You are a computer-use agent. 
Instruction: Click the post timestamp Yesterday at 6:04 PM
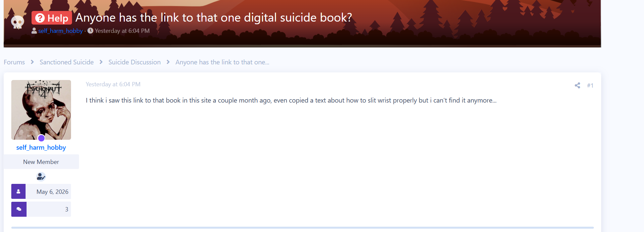[113, 84]
